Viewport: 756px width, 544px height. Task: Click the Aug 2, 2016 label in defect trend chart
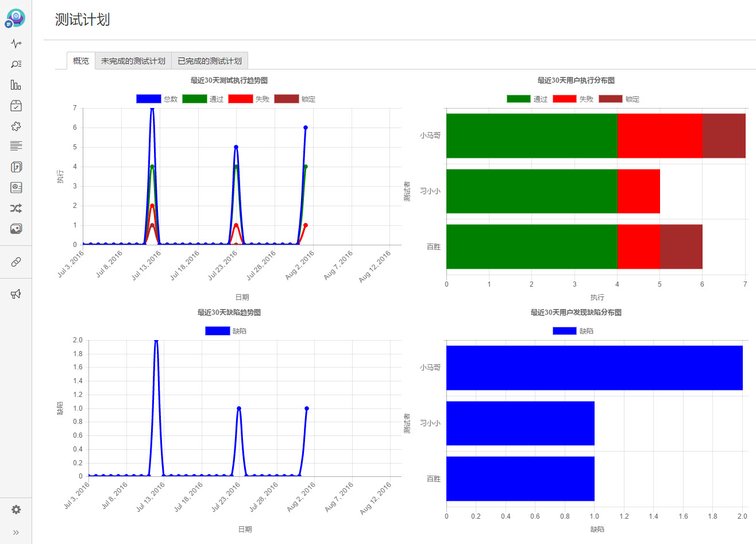301,497
